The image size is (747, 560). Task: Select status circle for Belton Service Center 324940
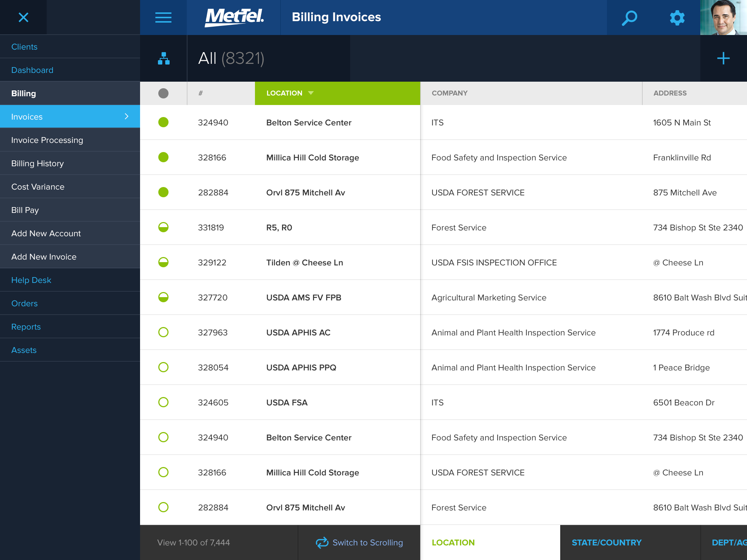[163, 122]
